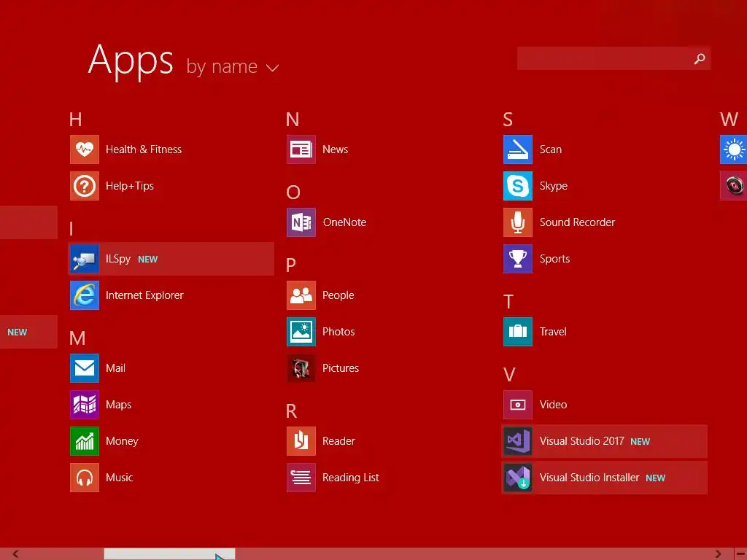Image resolution: width=747 pixels, height=560 pixels.
Task: Click the horizontal scrollbar thumb
Action: click(x=169, y=554)
